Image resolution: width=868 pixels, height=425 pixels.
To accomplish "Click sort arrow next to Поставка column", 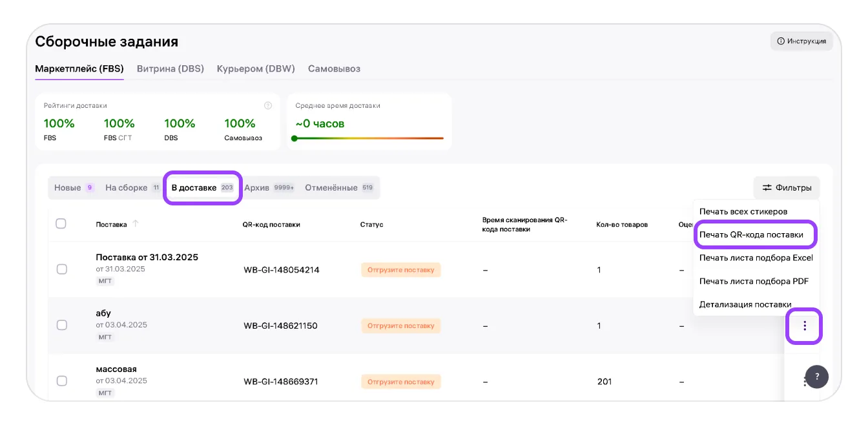I will 135,224.
